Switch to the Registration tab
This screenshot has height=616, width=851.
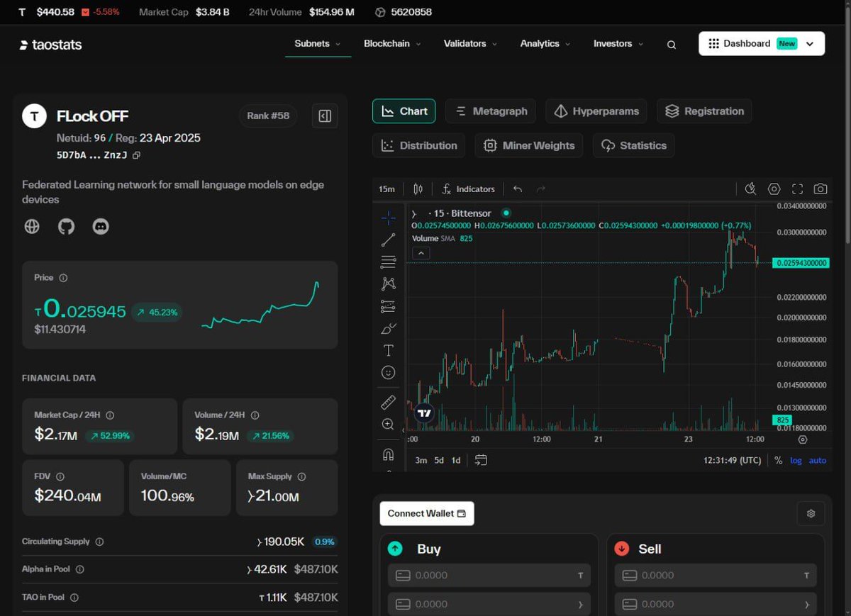pyautogui.click(x=704, y=111)
